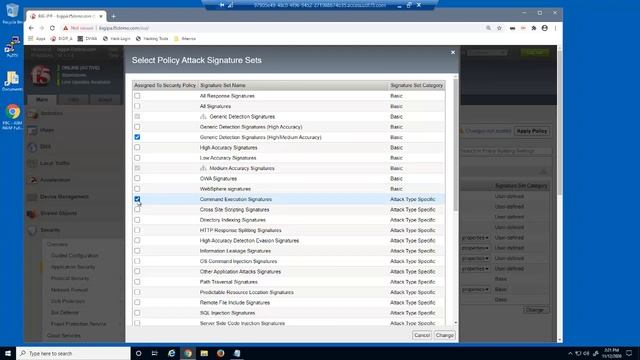Check Directory Indexing Signatures checkbox
640x360 pixels.
pyautogui.click(x=137, y=220)
